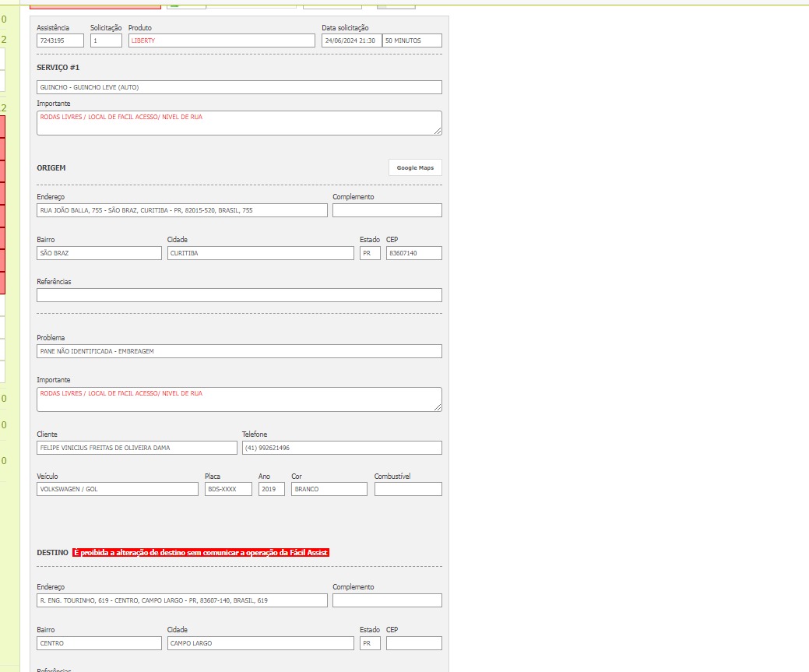
Task: Click the Produto field showing LIBERTY
Action: click(x=221, y=40)
